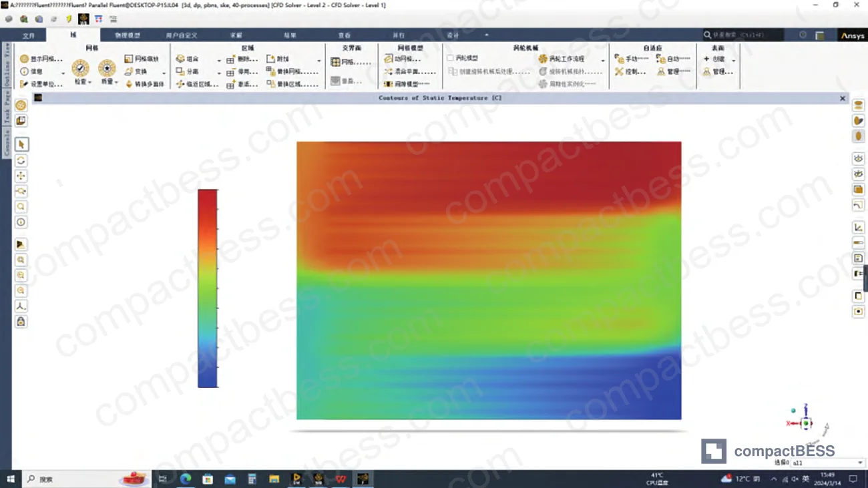
Task: Toggle the second eye visibility icon on right
Action: click(859, 174)
